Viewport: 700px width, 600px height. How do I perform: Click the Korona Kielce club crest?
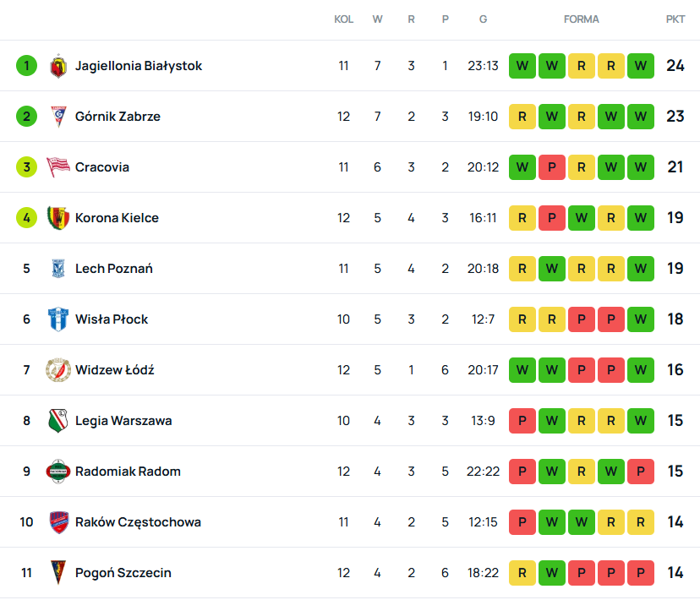click(x=57, y=218)
